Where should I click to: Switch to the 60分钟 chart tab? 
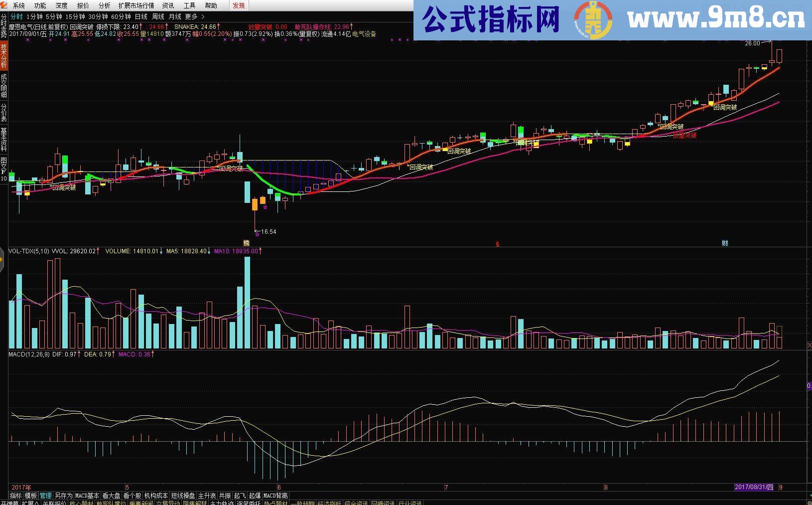121,15
